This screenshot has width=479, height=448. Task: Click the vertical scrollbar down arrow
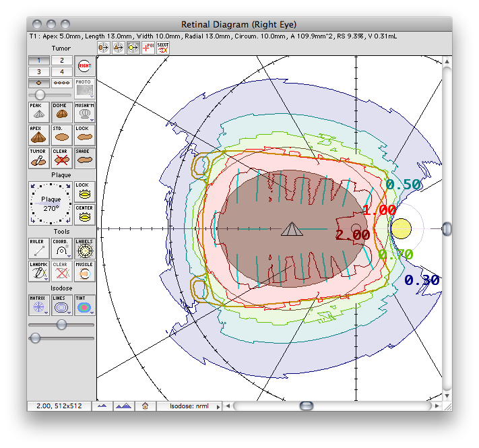pyautogui.click(x=447, y=395)
